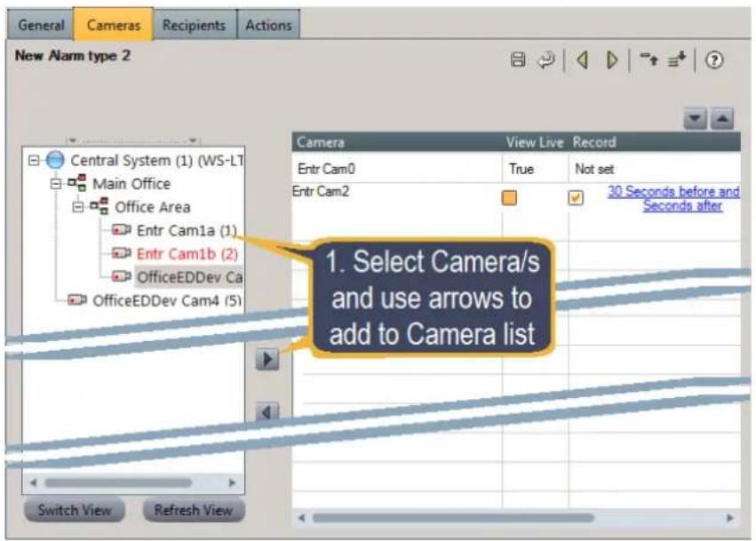Click right arrow of camera list scrollbar
Screen dimensions: 756x541
tap(729, 518)
